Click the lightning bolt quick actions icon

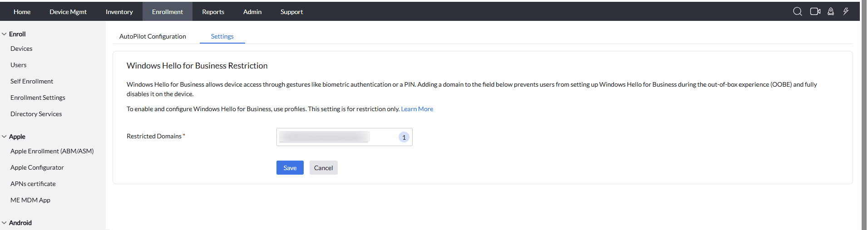[x=846, y=12]
